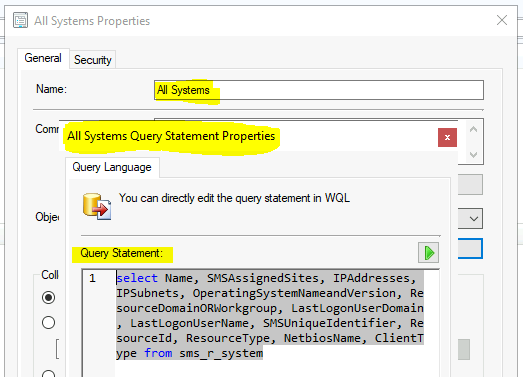
Task: Switch to the Security tab
Action: tap(92, 60)
